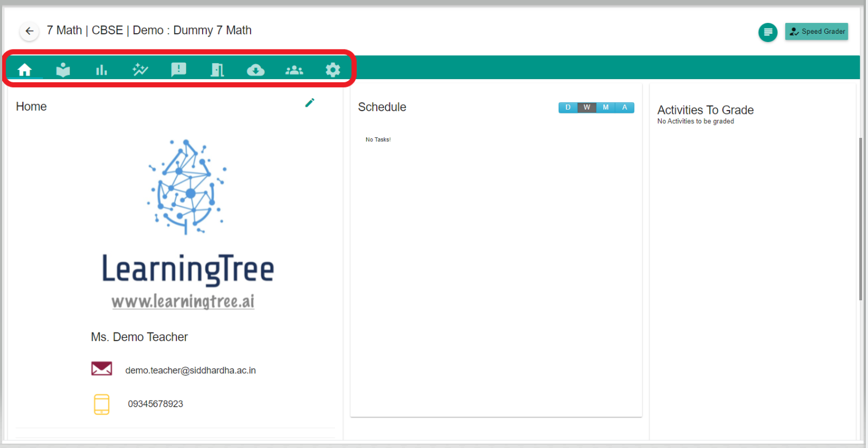Select A view in Schedule toggle
Image resolution: width=868 pixels, height=448 pixels.
click(x=625, y=107)
